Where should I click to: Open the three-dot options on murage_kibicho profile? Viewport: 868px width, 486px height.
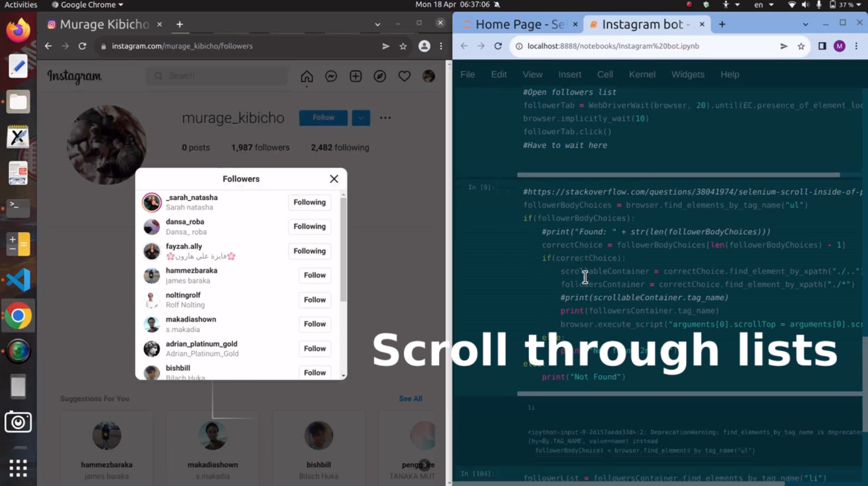pos(385,118)
